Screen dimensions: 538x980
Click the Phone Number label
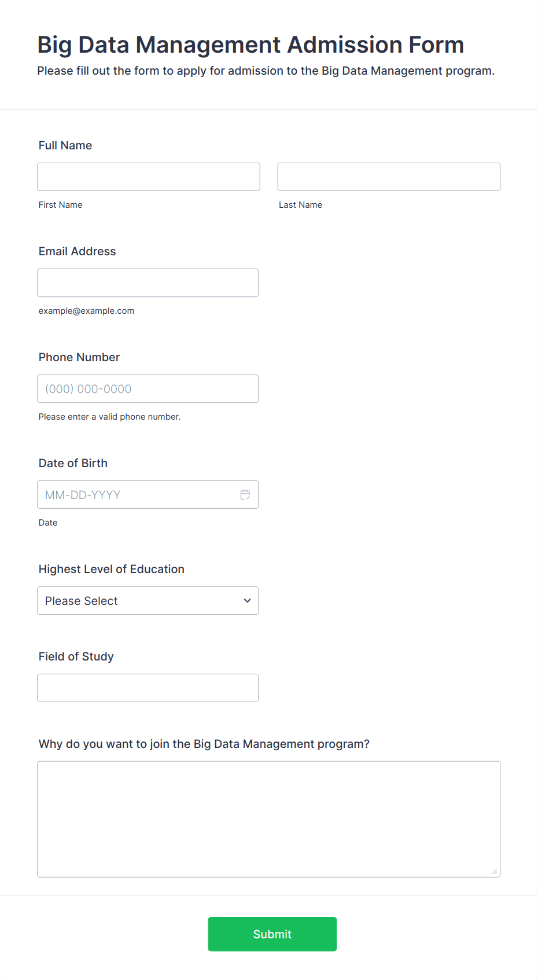[x=79, y=357]
